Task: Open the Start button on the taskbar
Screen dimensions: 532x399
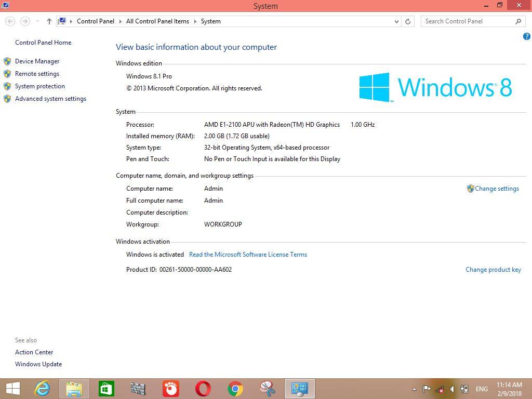Action: (x=13, y=389)
